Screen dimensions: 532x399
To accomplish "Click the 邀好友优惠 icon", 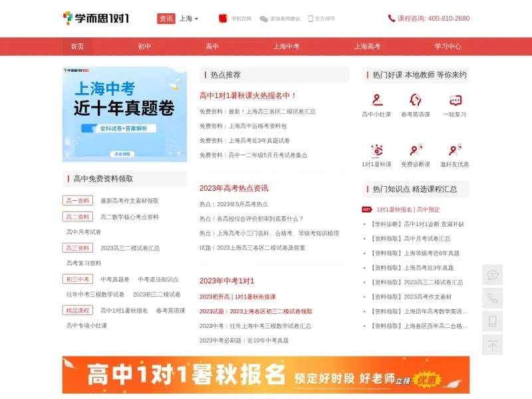I will [x=455, y=150].
